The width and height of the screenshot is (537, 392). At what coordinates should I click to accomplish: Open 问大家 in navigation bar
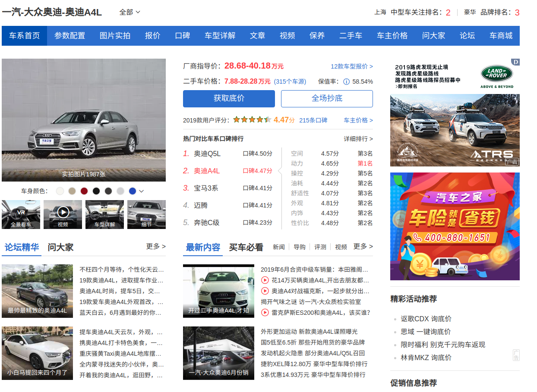click(434, 36)
